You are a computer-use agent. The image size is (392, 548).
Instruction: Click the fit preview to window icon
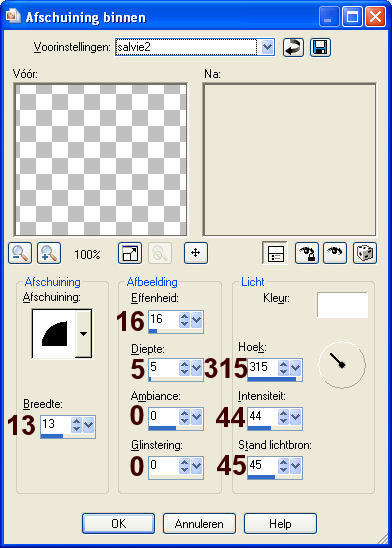130,253
